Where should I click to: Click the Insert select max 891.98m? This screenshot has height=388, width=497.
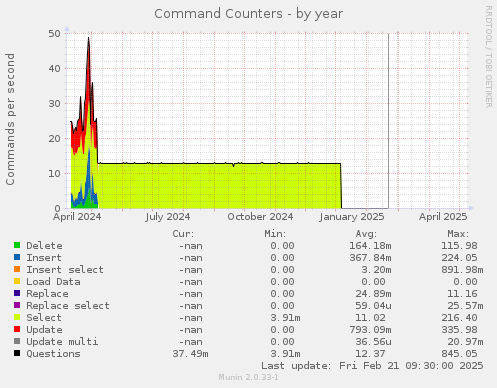click(462, 270)
